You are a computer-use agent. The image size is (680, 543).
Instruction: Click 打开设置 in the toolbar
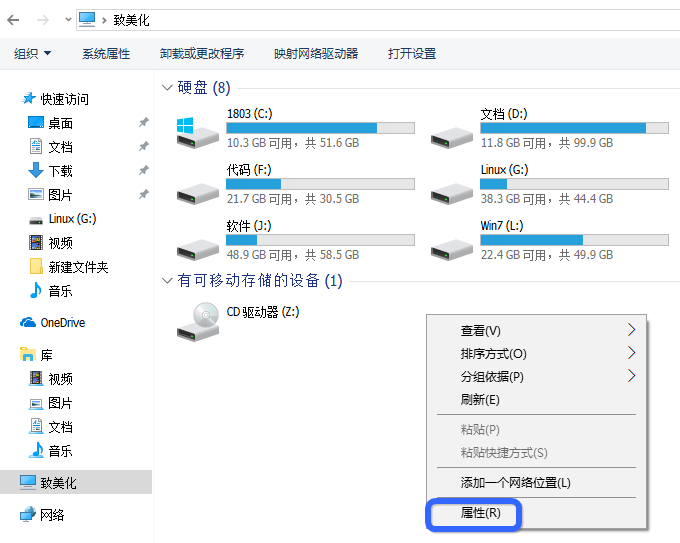click(412, 54)
